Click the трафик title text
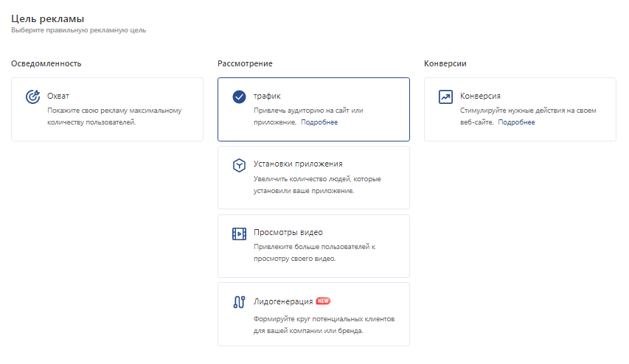629x364 pixels. (x=267, y=96)
